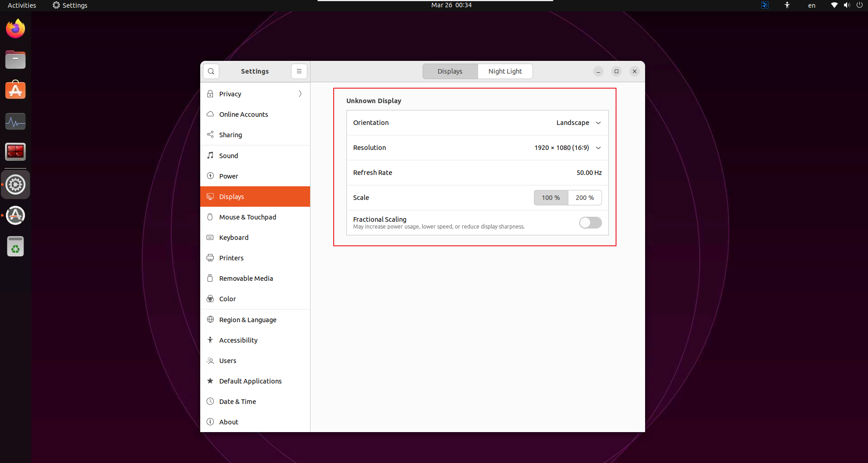
Task: Click the Mouse & Touchpad icon
Action: coord(210,217)
